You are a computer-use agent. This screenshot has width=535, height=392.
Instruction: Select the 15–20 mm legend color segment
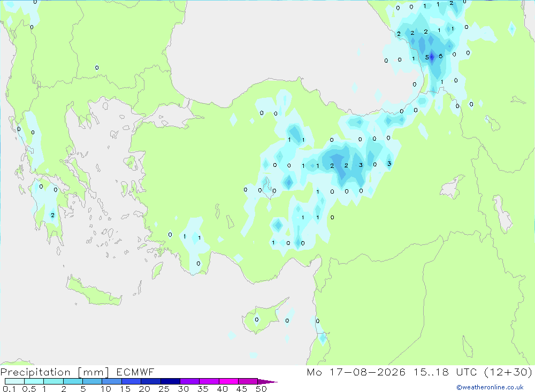(131, 381)
